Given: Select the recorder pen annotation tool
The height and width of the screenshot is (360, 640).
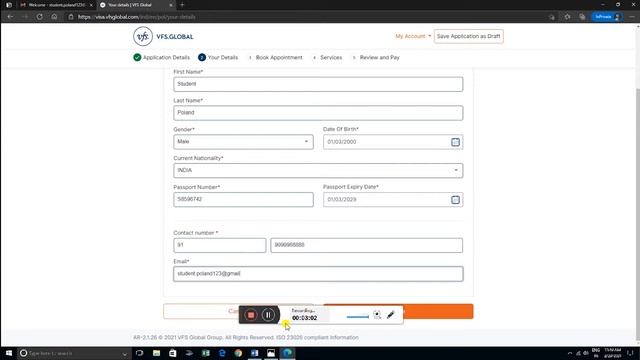Looking at the screenshot, I should pyautogui.click(x=391, y=315).
